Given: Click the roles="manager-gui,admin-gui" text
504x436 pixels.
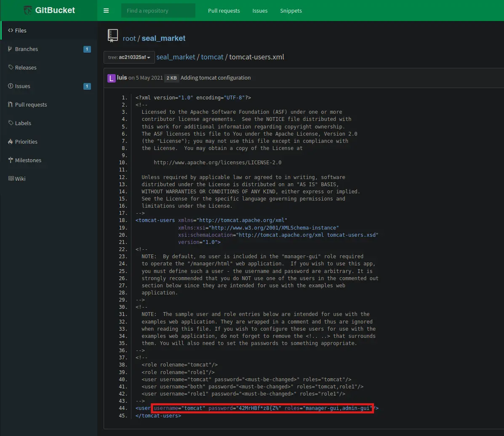Looking at the screenshot, I should (x=328, y=408).
